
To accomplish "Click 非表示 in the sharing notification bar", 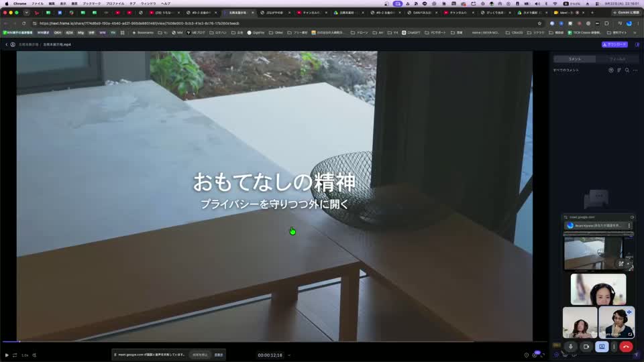I will [x=219, y=355].
